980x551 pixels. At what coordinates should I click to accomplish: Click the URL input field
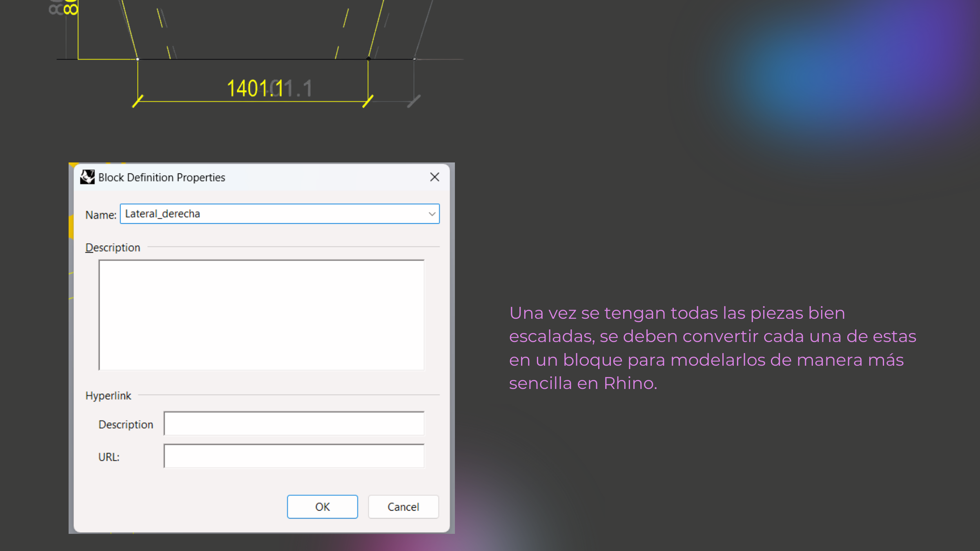[x=294, y=455]
